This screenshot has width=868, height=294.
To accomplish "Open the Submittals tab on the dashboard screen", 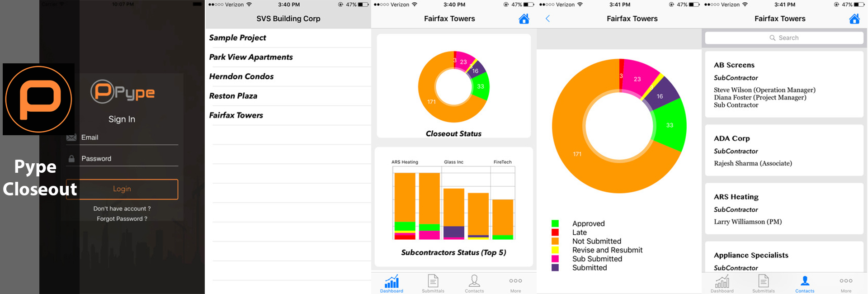I will (433, 284).
